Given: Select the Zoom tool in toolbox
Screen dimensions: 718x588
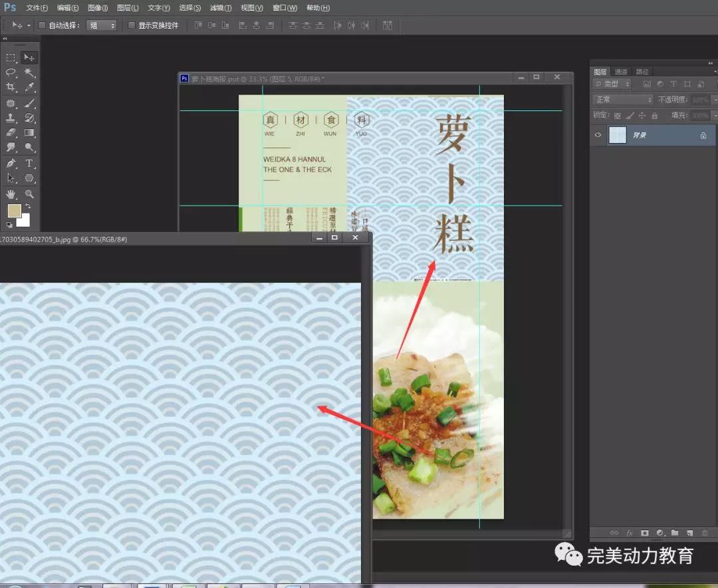Looking at the screenshot, I should click(x=30, y=194).
